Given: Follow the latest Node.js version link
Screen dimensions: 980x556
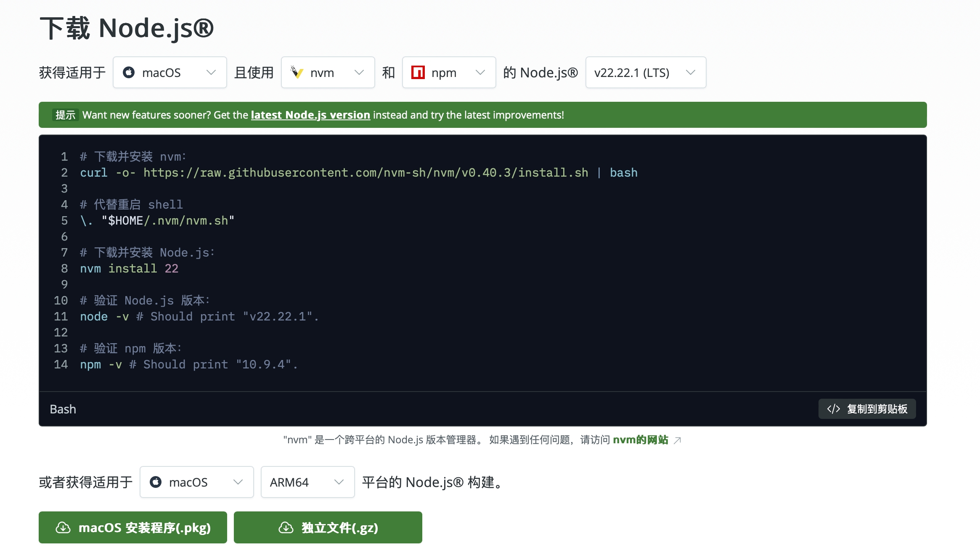Looking at the screenshot, I should point(310,115).
